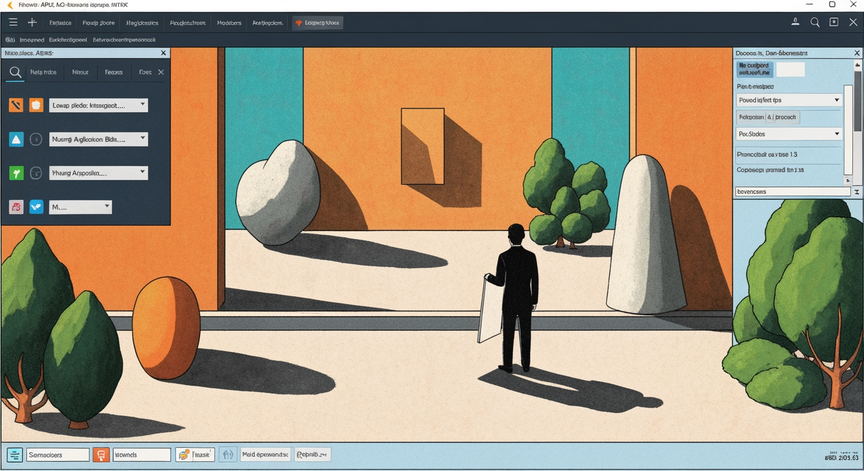Click the blue triangle icon in the left panel
This screenshot has height=471, width=864.
[x=16, y=139]
